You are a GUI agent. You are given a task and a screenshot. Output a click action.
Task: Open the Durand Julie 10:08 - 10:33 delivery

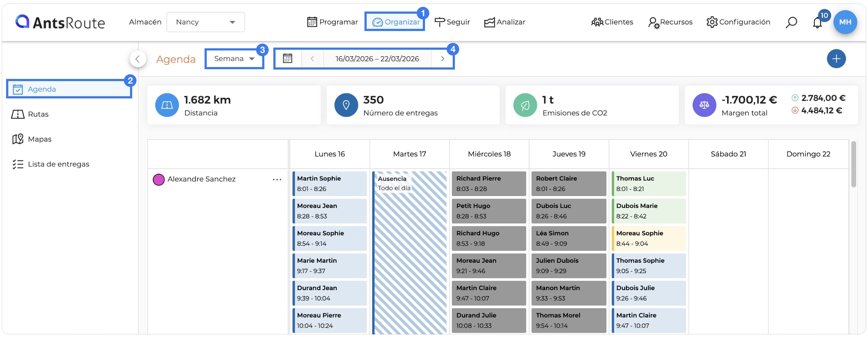tap(489, 320)
